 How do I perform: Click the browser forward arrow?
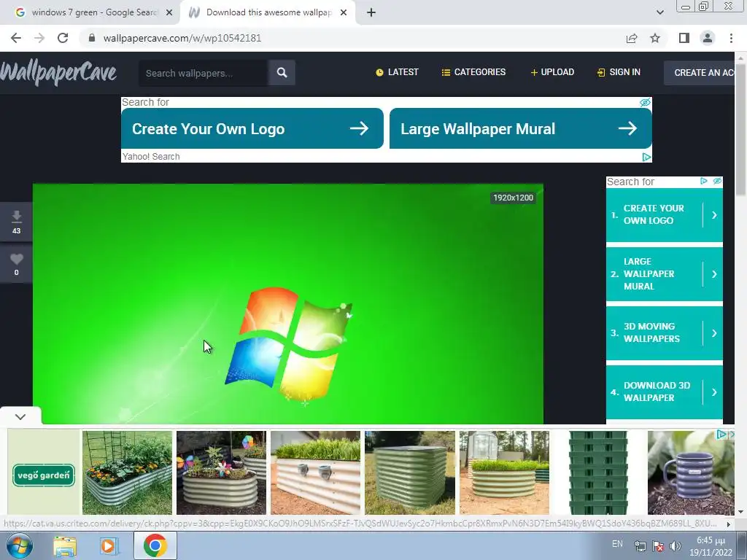39,38
